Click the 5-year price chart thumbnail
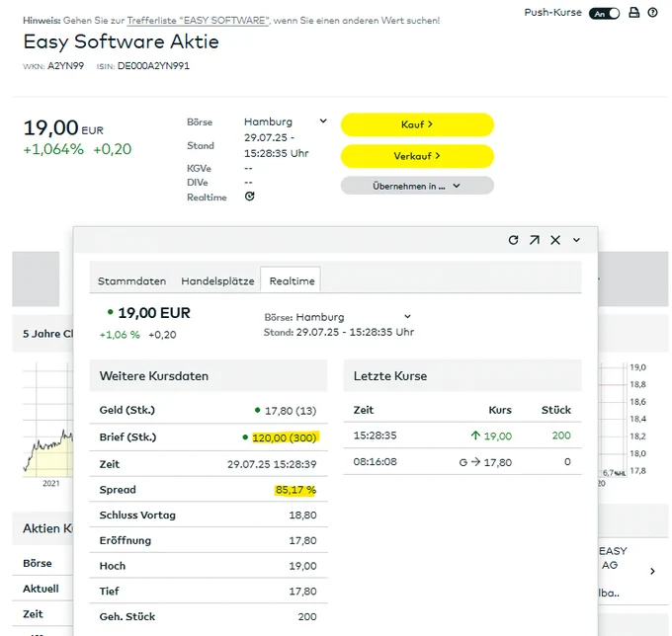This screenshot has width=672, height=636. tap(48, 420)
